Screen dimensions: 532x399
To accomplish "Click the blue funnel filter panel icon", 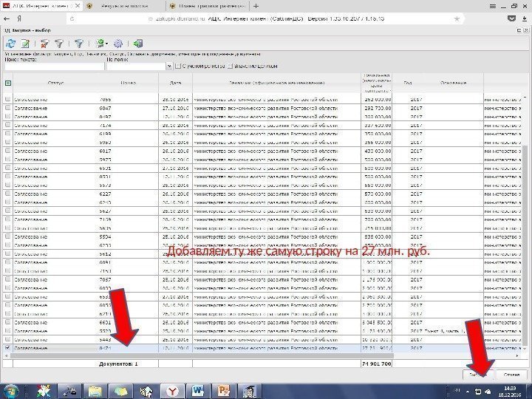I will click(79, 44).
